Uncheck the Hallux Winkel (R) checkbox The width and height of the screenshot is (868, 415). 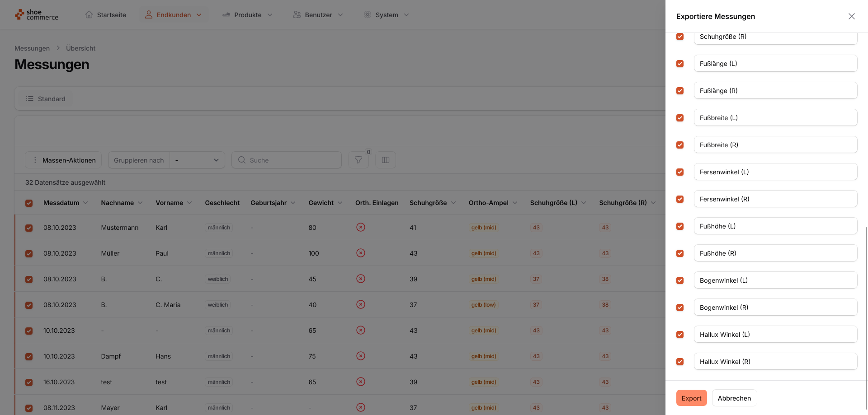point(680,362)
